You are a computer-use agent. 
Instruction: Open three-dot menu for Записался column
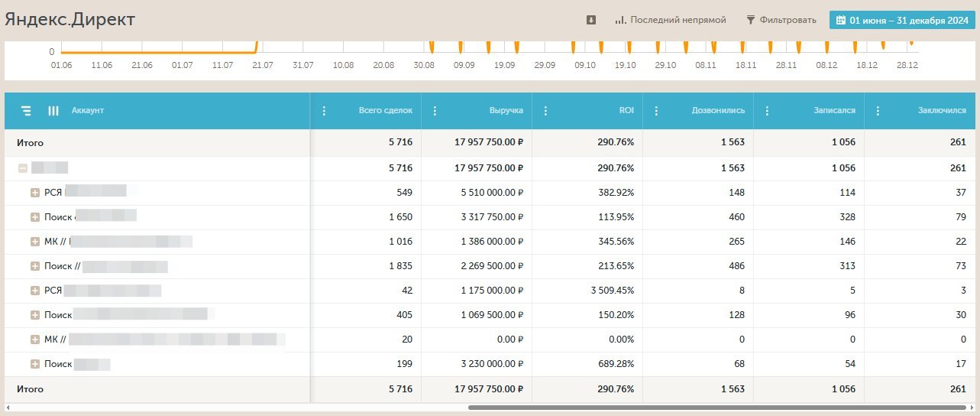click(767, 111)
